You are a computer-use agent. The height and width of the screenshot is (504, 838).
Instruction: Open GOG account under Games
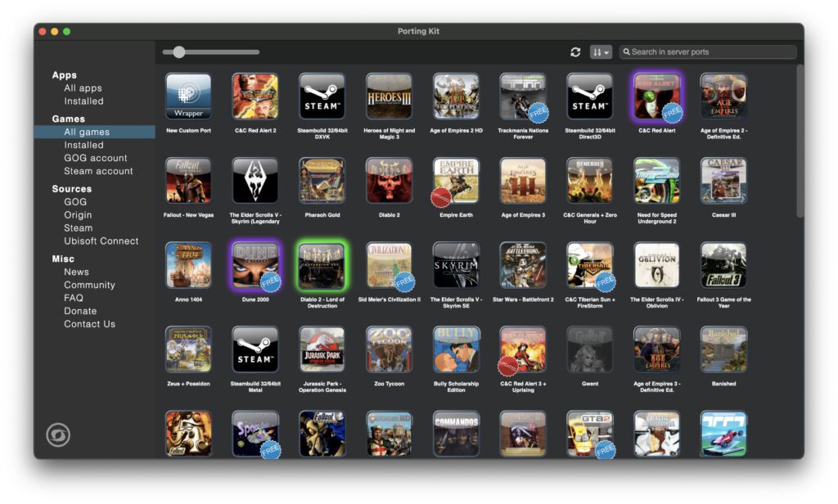[96, 158]
